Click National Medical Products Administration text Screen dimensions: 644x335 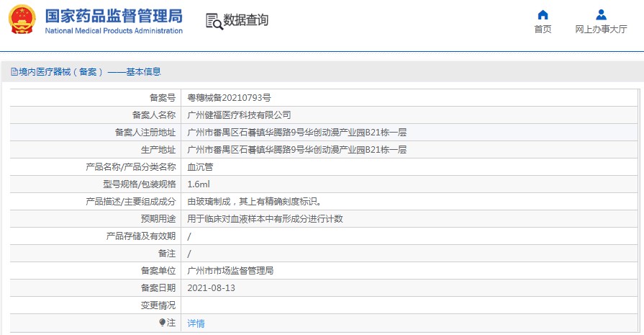pyautogui.click(x=114, y=31)
